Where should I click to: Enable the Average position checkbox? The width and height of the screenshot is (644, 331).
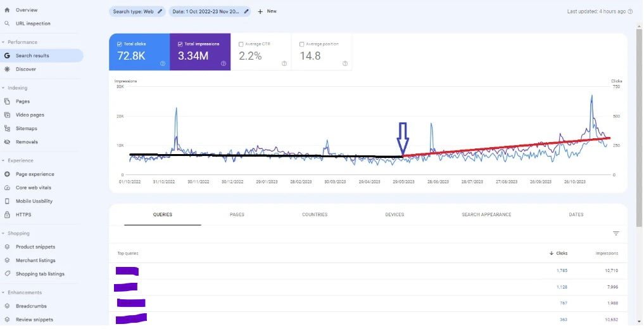pos(301,44)
